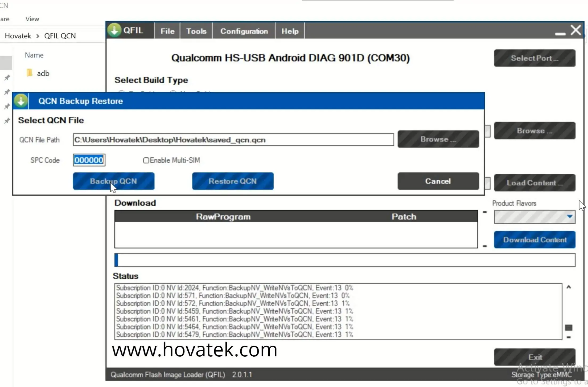The image size is (588, 387).
Task: Open the Configuration menu
Action: pos(244,31)
